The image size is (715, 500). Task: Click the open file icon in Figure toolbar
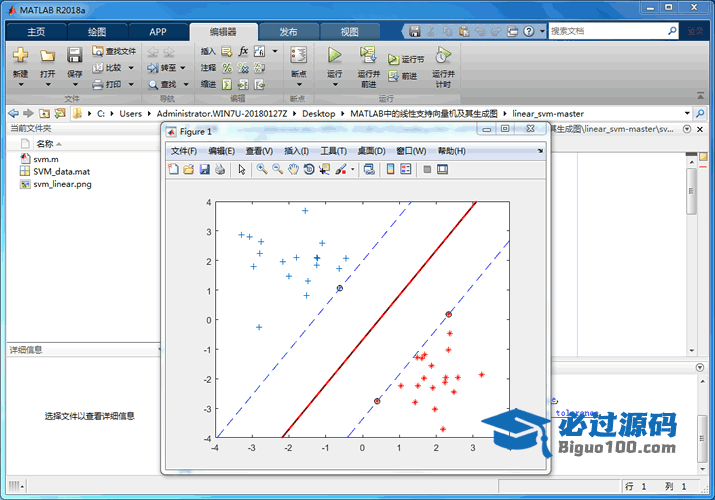(188, 170)
